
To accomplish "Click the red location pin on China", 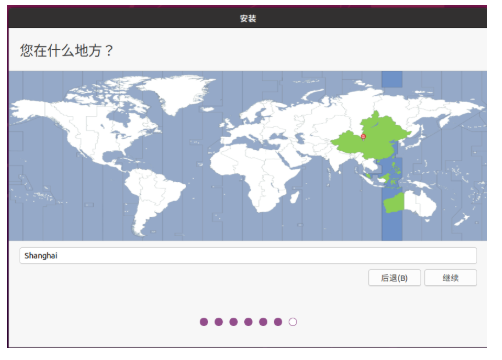I will 363,136.
